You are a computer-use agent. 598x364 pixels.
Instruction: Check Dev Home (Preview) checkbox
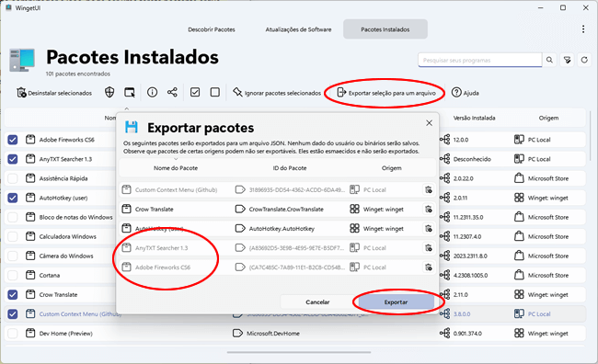(13, 333)
